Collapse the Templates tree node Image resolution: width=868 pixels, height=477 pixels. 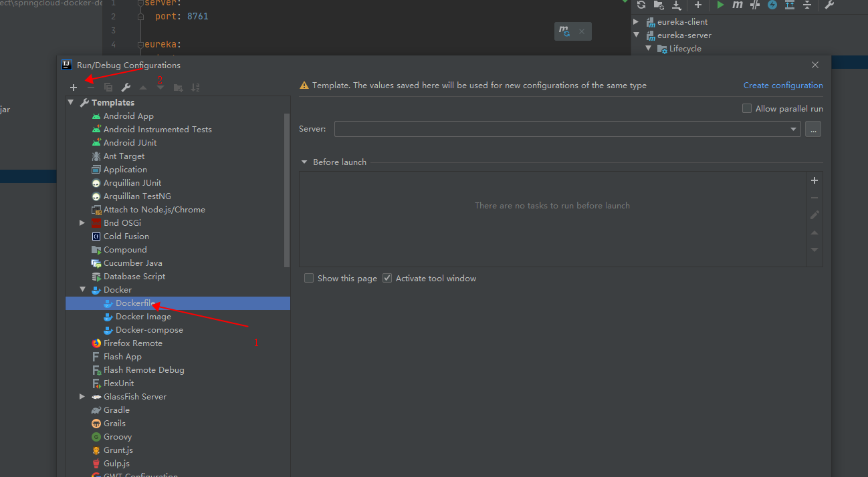pyautogui.click(x=70, y=102)
